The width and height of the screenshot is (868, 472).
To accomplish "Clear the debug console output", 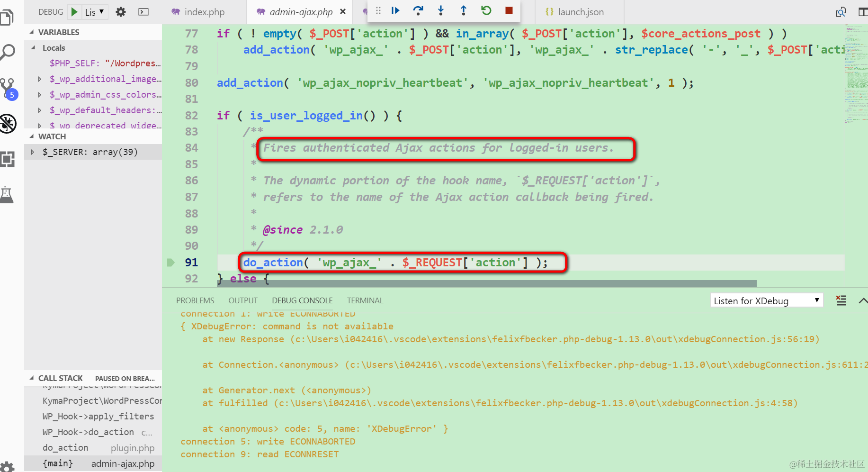I will point(841,300).
